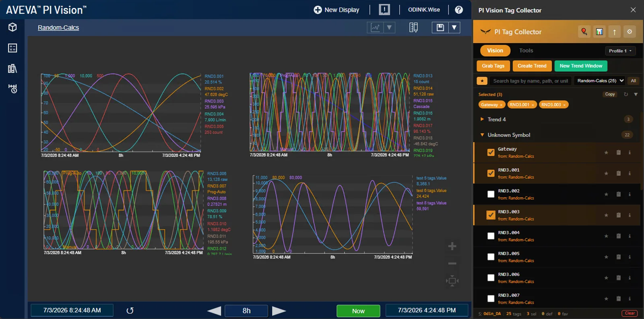Viewport: 644px width, 319px height.
Task: Zoom out the display with the minus icon
Action: click(452, 263)
